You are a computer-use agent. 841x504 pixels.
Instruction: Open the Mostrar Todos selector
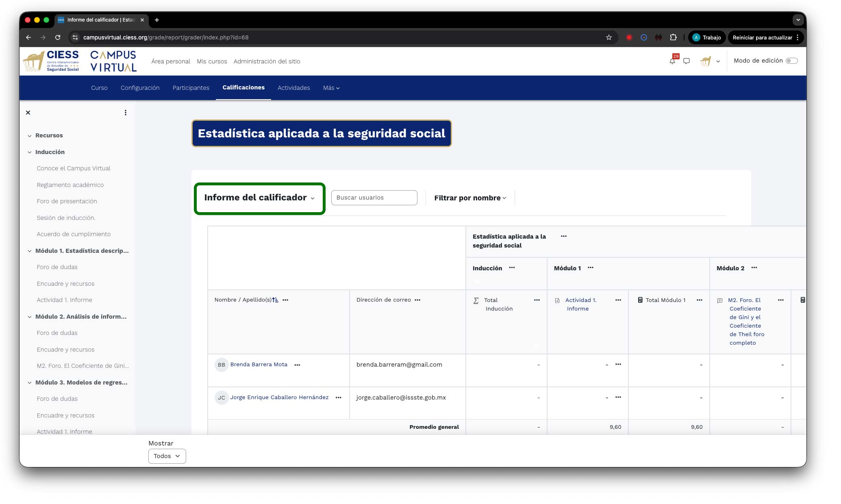click(x=167, y=456)
